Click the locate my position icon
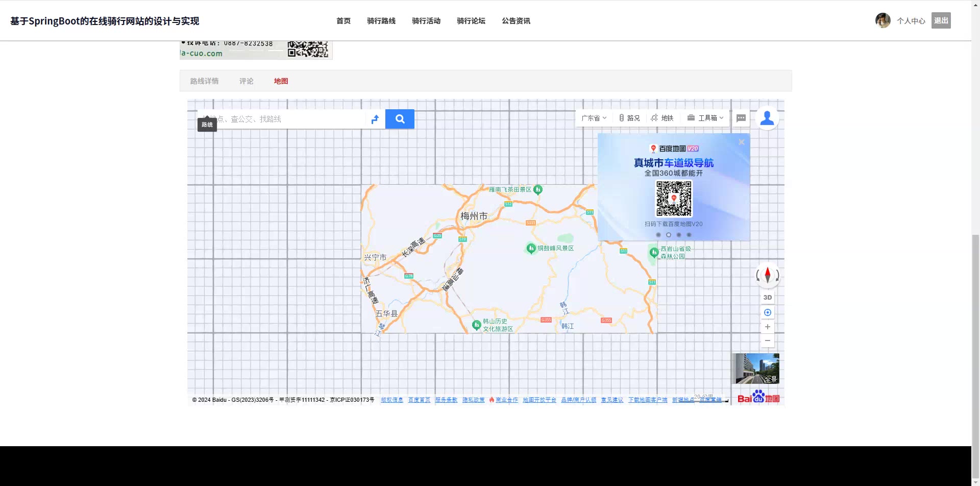 767,312
